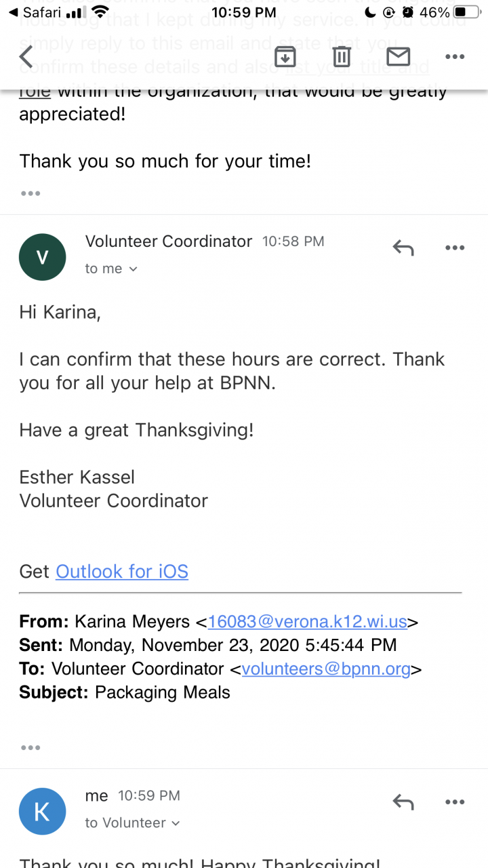Tap the volunteers@bpnn.org email link

pos(326,669)
